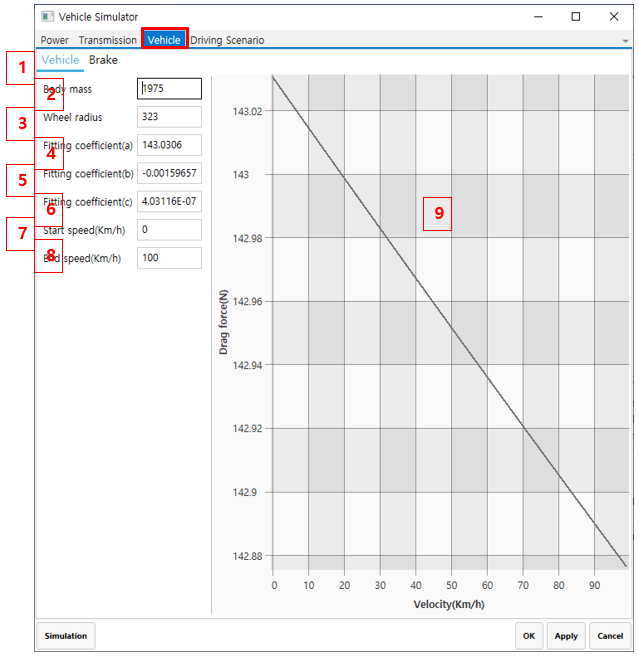Click the 50 velocity axis label
Image resolution: width=639 pixels, height=660 pixels.
click(x=451, y=585)
